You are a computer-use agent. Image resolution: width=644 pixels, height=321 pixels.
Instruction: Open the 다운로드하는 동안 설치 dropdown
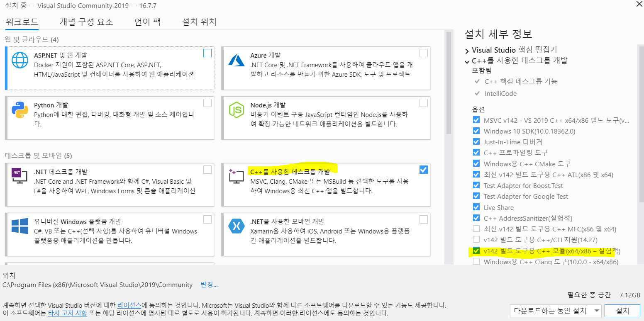[x=556, y=311]
